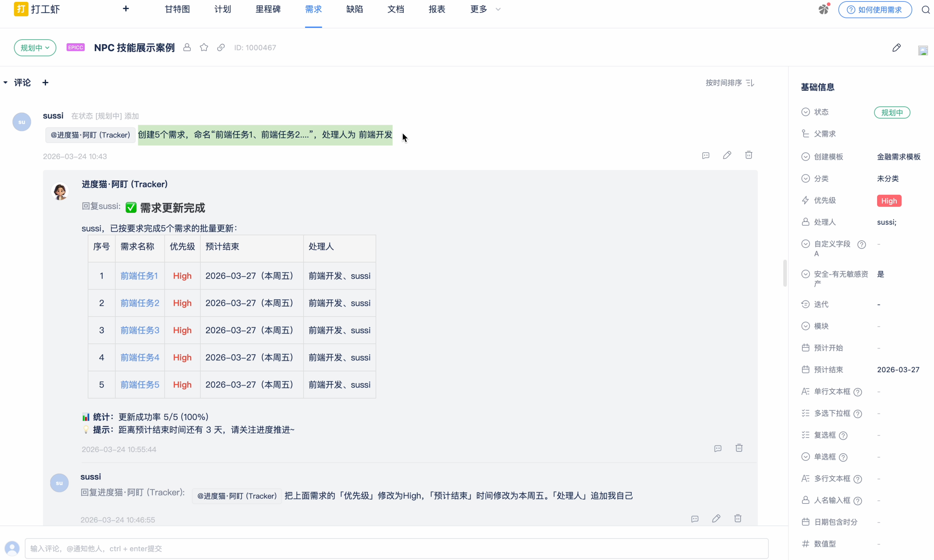
Task: Open the search magnifier icon in header
Action: pos(925,10)
